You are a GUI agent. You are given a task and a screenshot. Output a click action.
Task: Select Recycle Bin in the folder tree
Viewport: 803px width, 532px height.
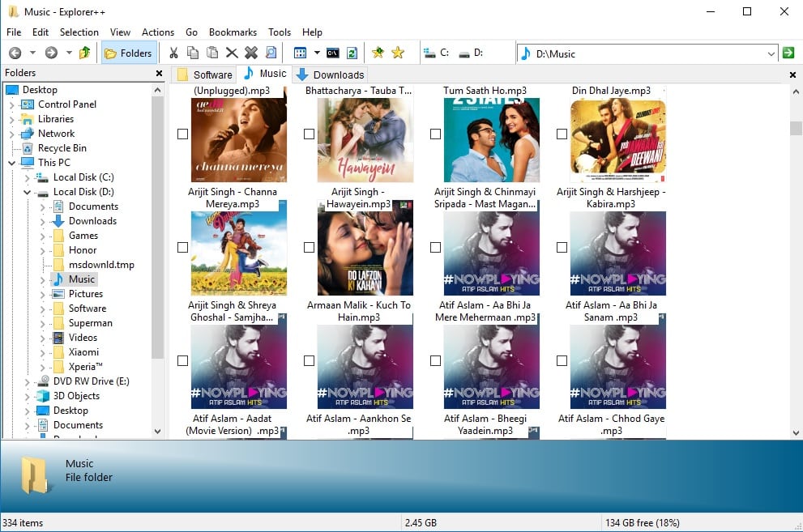pos(62,148)
